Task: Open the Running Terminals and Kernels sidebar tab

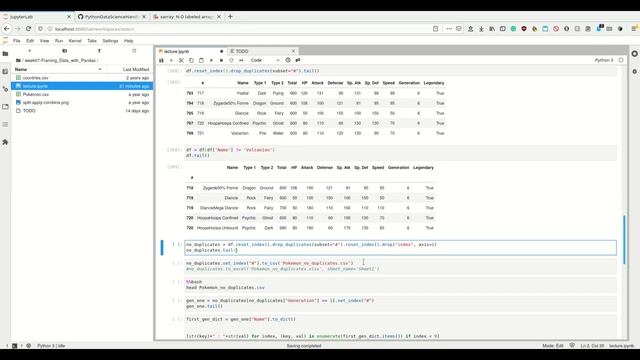Action: 5,71
